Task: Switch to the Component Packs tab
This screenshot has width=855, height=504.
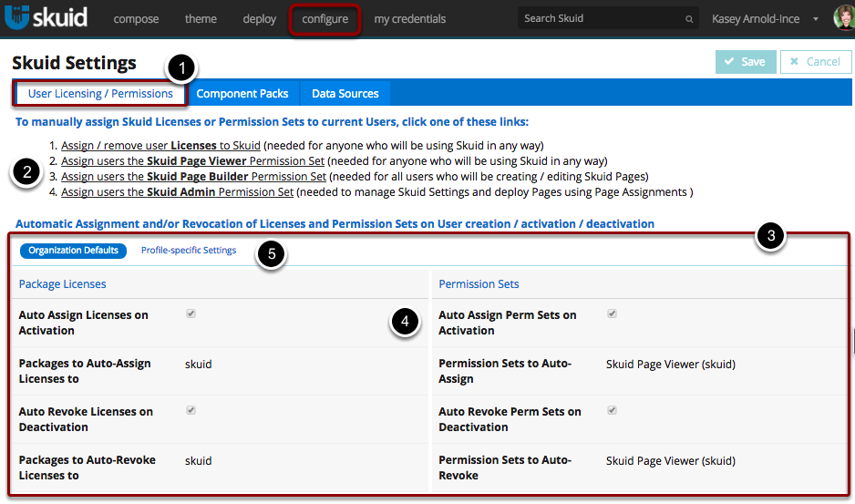Action: coord(242,94)
